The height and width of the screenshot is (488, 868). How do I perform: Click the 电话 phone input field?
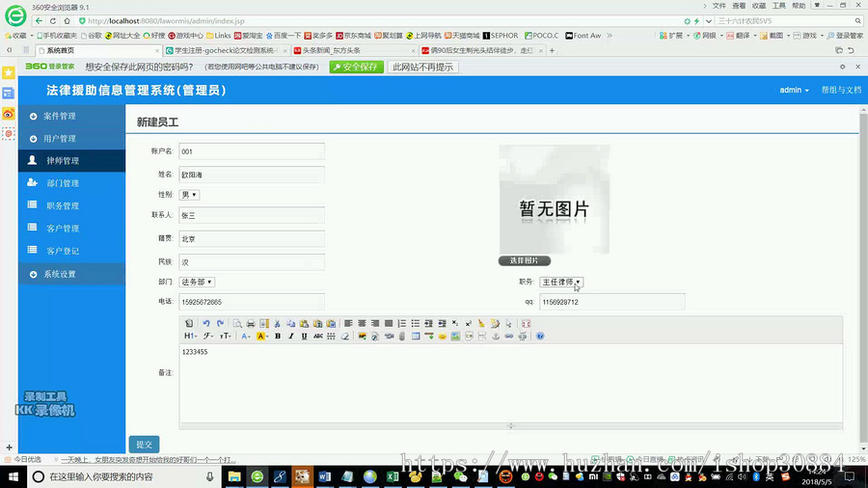point(252,302)
